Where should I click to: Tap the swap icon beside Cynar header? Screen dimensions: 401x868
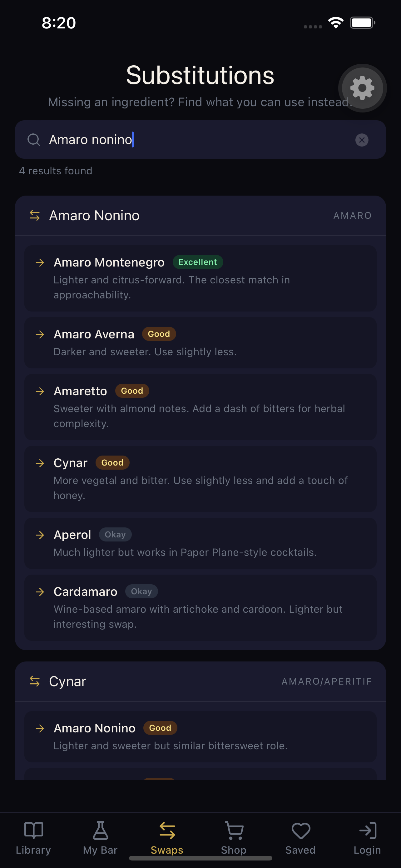pos(35,681)
